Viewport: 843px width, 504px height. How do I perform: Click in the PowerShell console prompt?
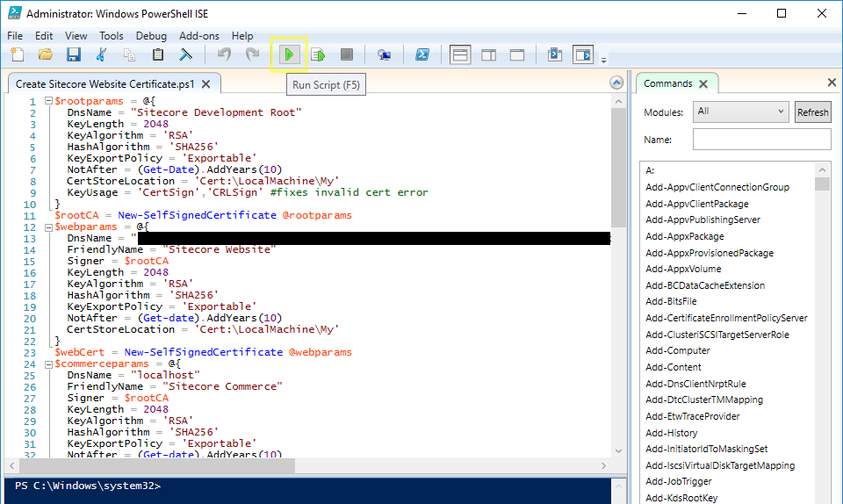coord(307,491)
